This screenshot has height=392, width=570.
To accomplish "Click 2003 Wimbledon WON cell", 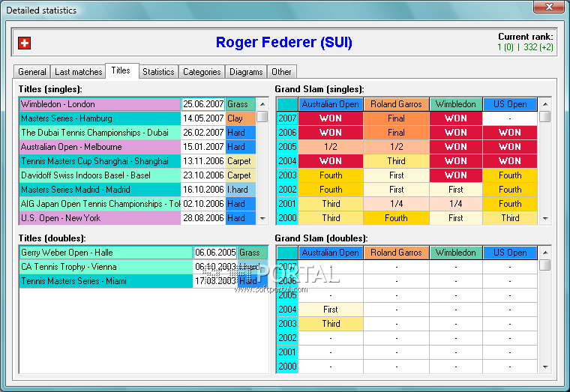I will point(456,175).
